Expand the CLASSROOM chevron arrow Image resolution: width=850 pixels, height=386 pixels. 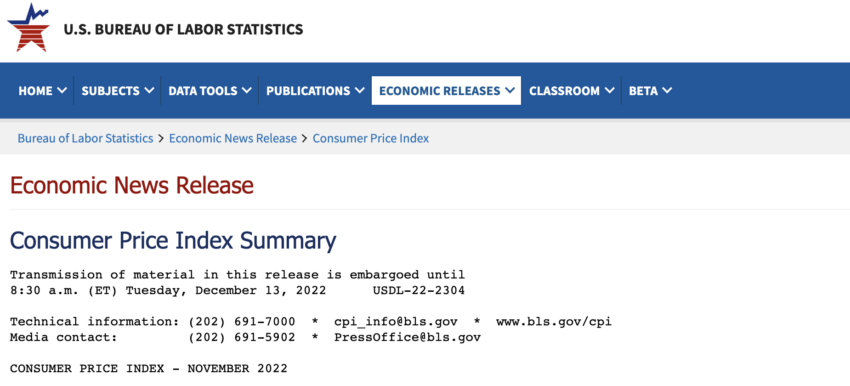pos(609,91)
